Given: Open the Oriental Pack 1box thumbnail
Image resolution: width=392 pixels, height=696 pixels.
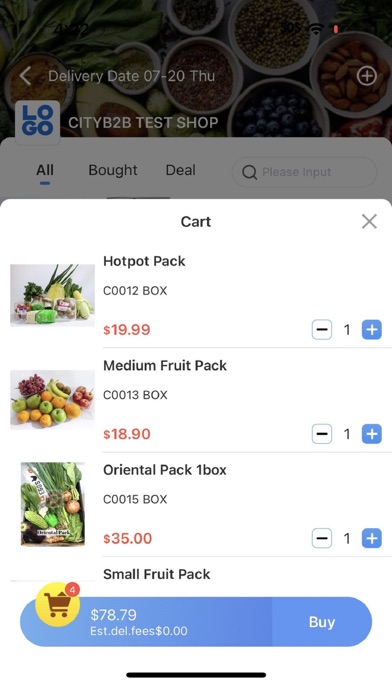Looking at the screenshot, I should pos(52,504).
